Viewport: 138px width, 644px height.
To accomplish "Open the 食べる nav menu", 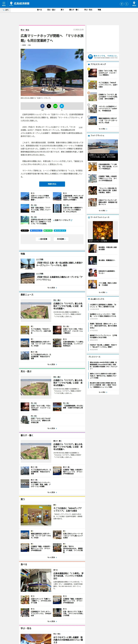I will click(x=39, y=10).
